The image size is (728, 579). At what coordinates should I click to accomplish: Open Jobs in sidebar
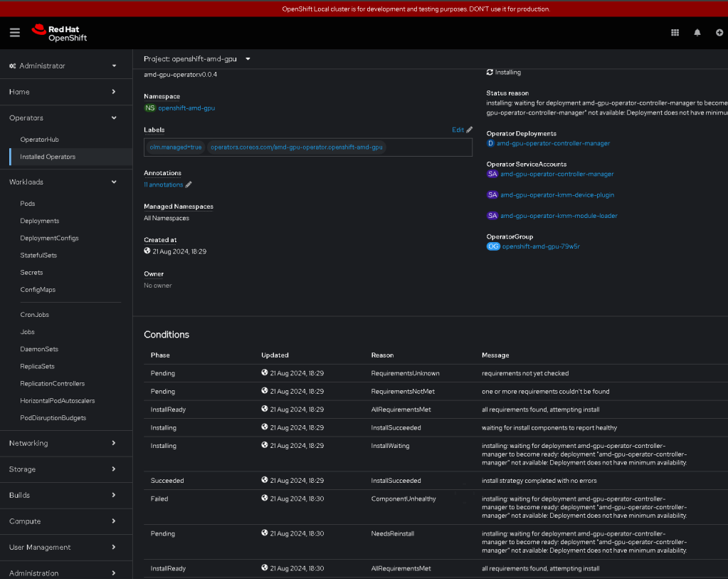27,332
